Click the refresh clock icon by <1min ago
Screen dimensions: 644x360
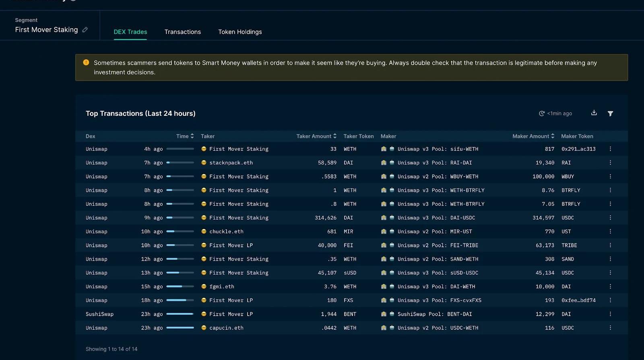542,113
